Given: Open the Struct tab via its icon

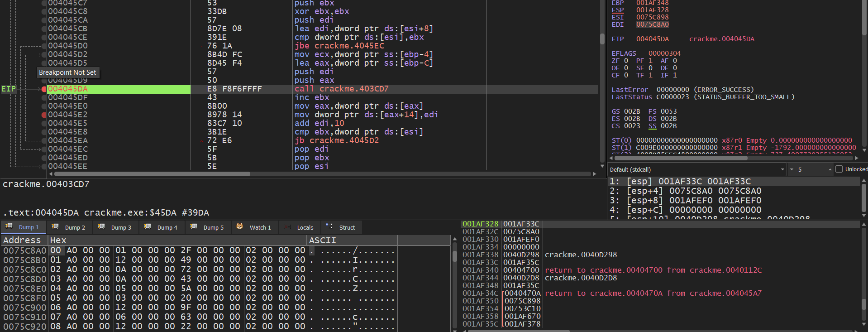Looking at the screenshot, I should point(329,226).
